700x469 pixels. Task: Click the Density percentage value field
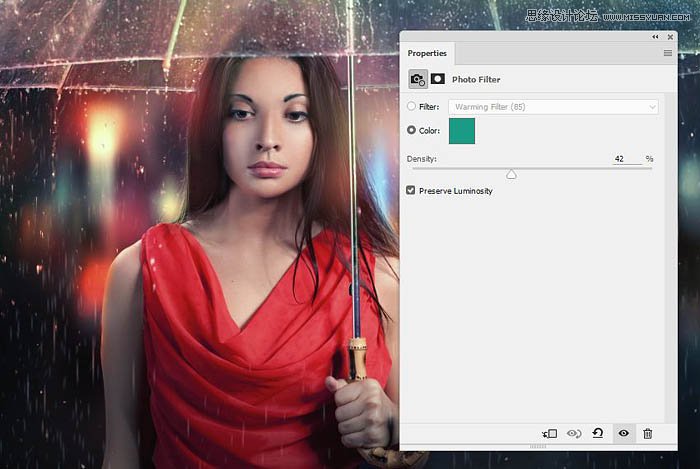pos(625,159)
